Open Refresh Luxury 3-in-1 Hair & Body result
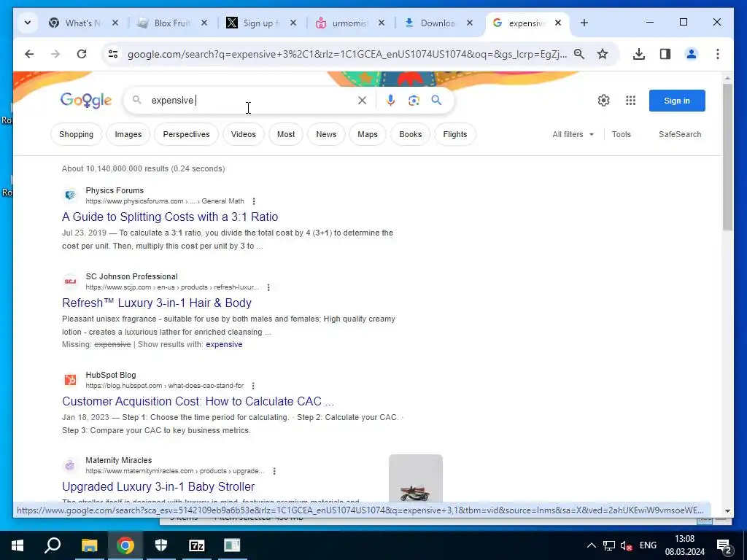This screenshot has width=747, height=560. (157, 303)
